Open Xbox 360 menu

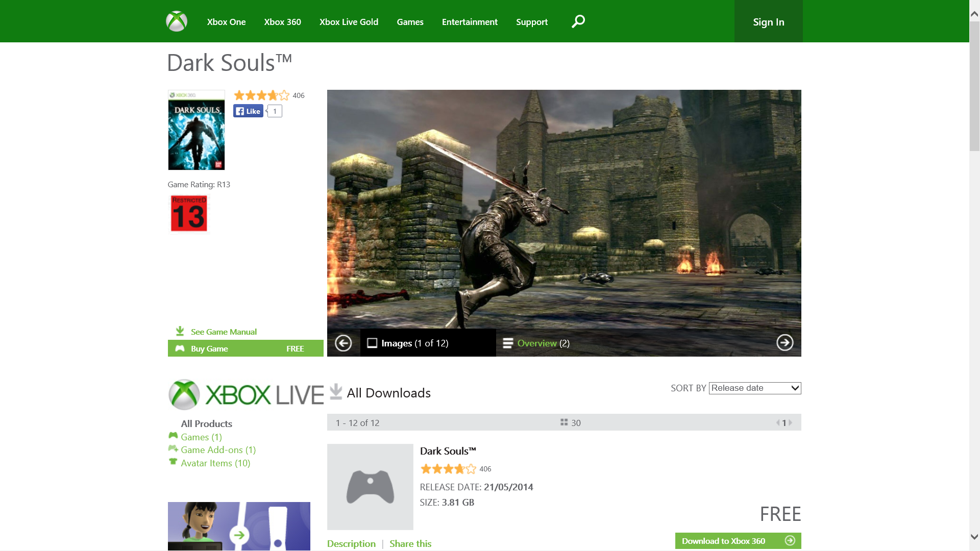click(282, 22)
